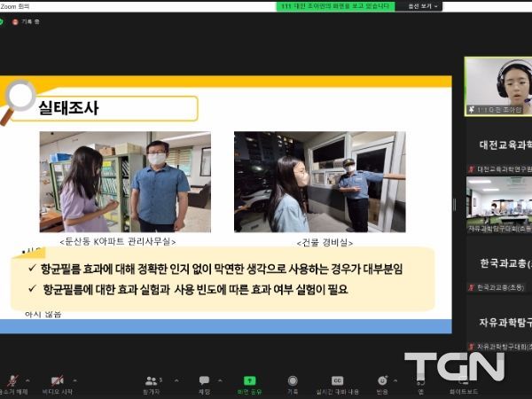
Task: Open the Chat (채팅) panel
Action: pyautogui.click(x=204, y=385)
